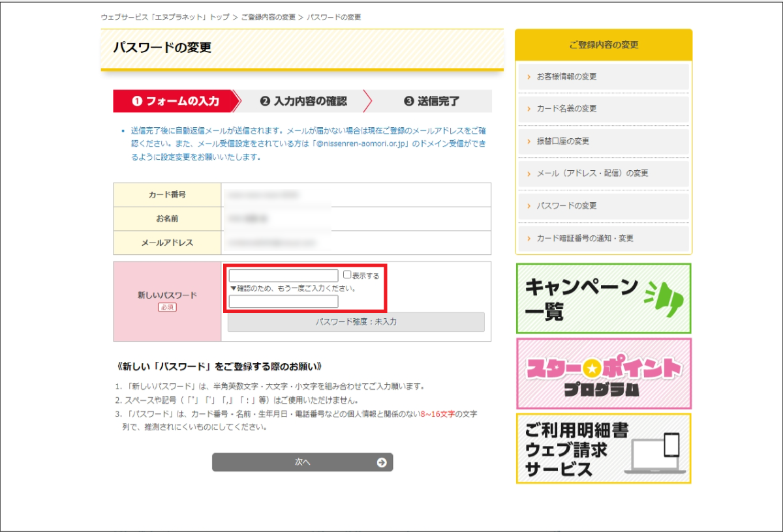Click the カード番号 table label
Screen dimensions: 783x532
(x=167, y=195)
